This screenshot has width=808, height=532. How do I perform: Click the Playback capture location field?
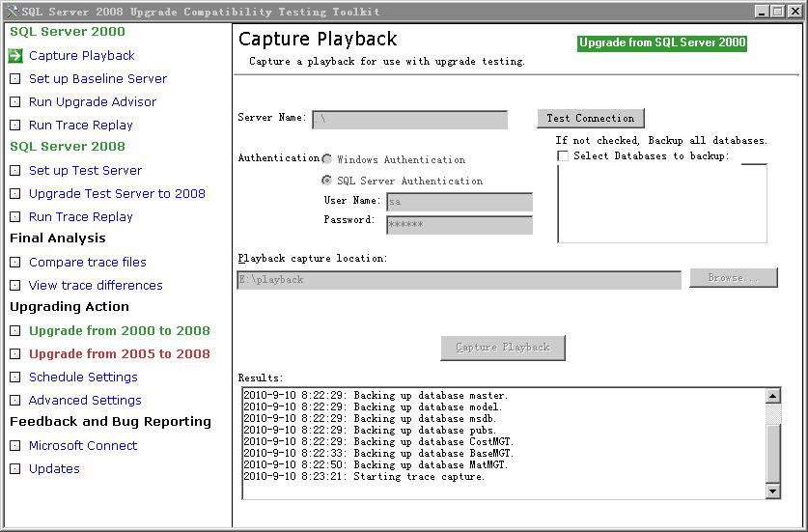tap(460, 280)
